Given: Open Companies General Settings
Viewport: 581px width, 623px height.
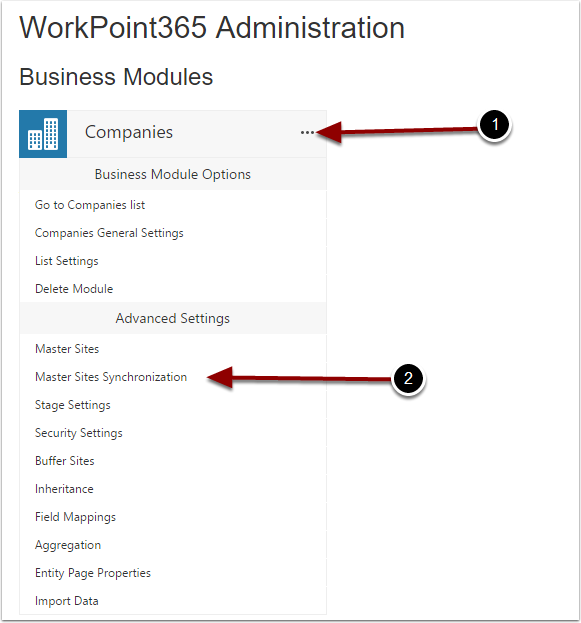Looking at the screenshot, I should tap(109, 233).
